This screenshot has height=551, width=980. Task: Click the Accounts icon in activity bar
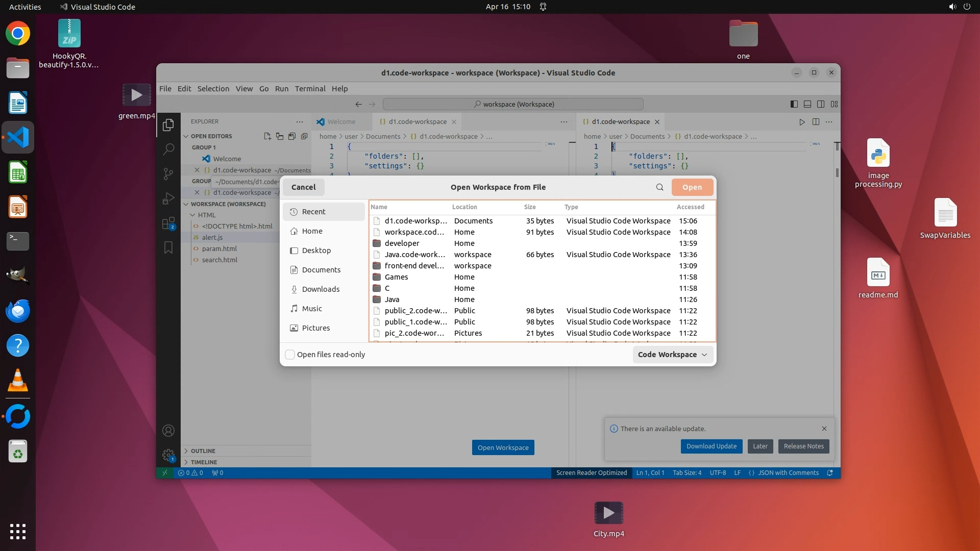168,431
